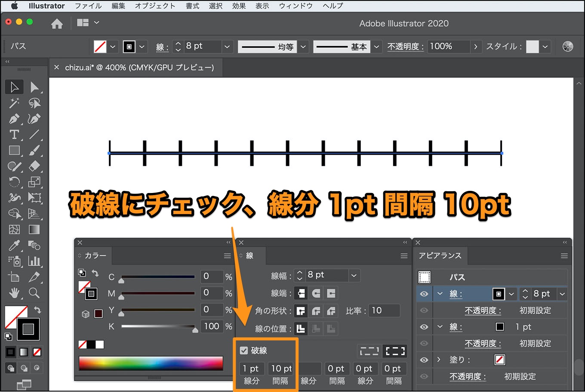The image size is (585, 392).
Task: Click the 10 pt 間隔 field
Action: point(281,368)
